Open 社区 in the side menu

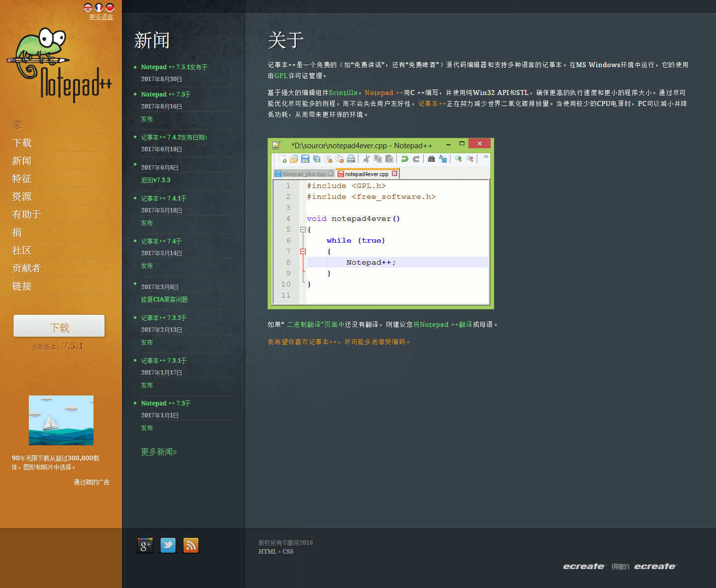coord(22,250)
